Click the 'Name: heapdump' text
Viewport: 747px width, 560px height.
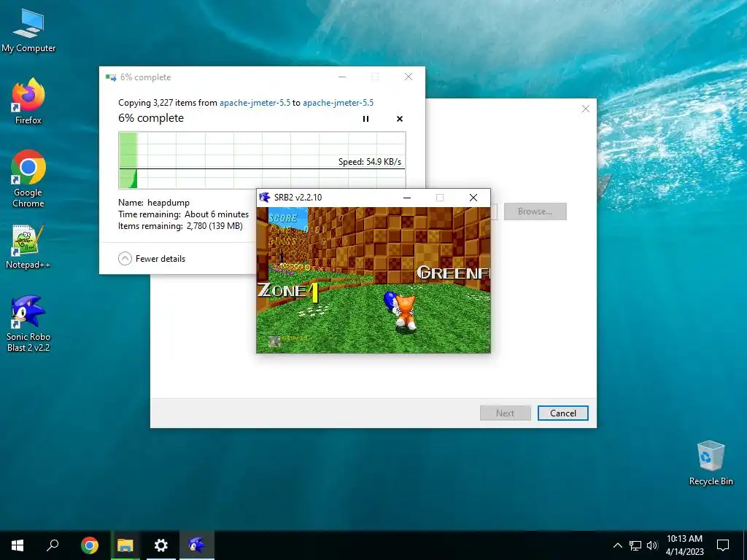point(154,203)
